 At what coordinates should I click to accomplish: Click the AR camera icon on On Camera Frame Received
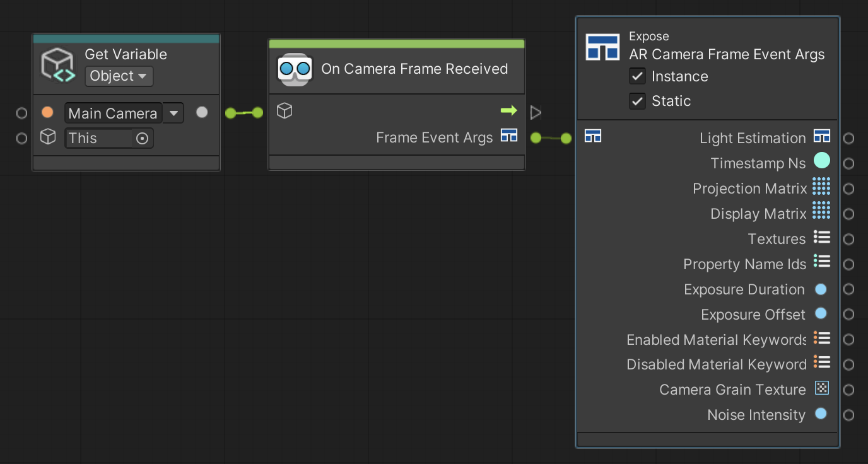click(294, 69)
